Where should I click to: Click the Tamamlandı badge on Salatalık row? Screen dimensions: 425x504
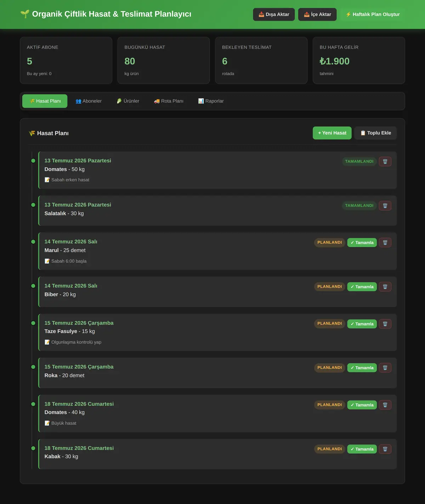point(359,206)
